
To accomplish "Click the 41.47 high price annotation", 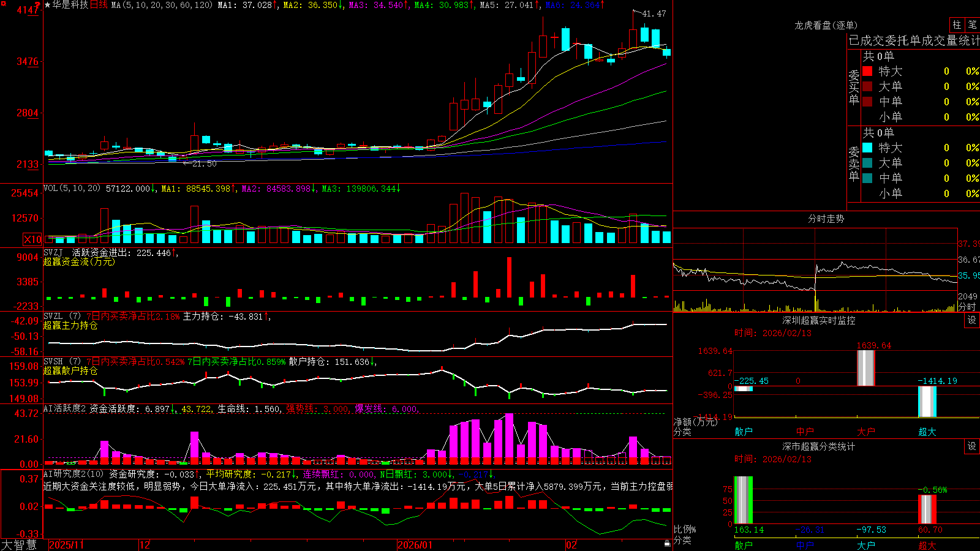I will point(654,13).
